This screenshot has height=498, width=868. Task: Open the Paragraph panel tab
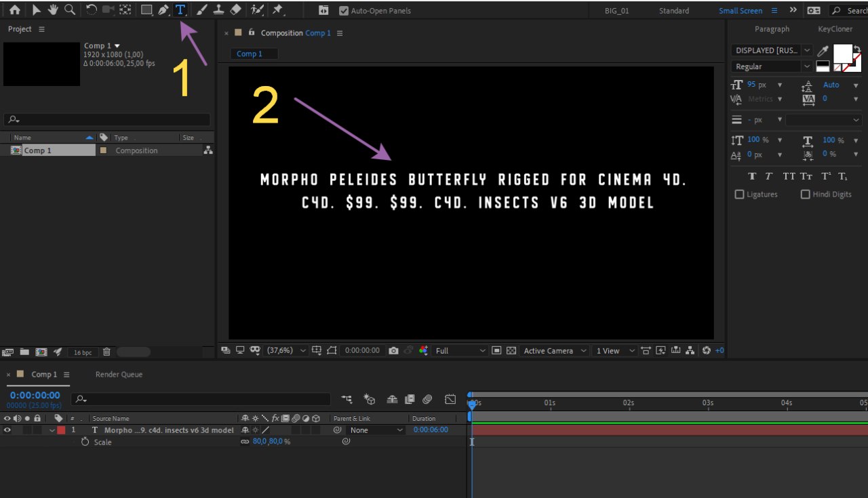pyautogui.click(x=772, y=29)
